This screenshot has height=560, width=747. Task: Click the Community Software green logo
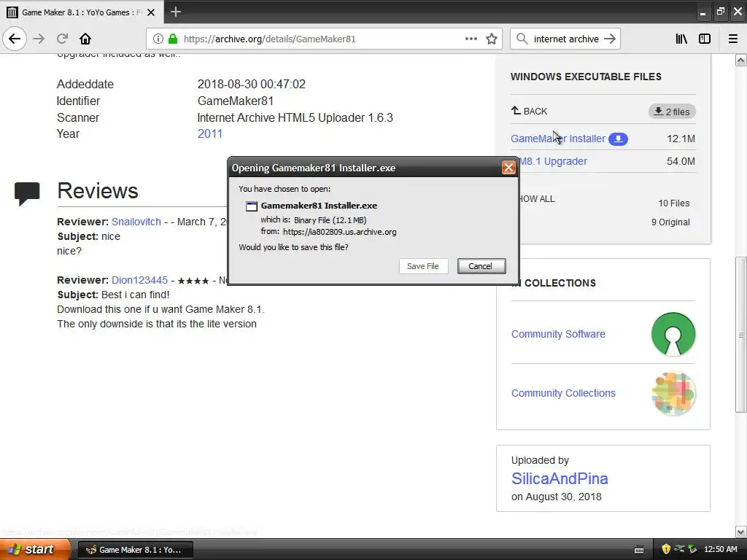(673, 334)
